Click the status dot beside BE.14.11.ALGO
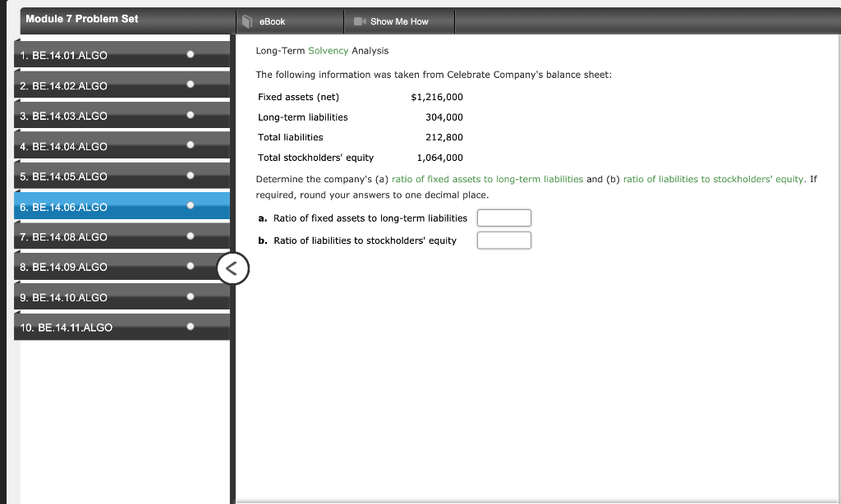The image size is (841, 504). (x=191, y=327)
